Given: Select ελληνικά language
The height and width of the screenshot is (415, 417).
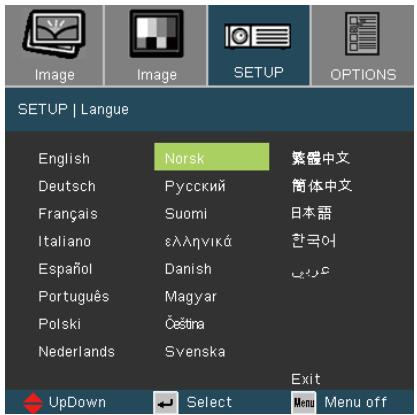Looking at the screenshot, I should (x=198, y=242).
